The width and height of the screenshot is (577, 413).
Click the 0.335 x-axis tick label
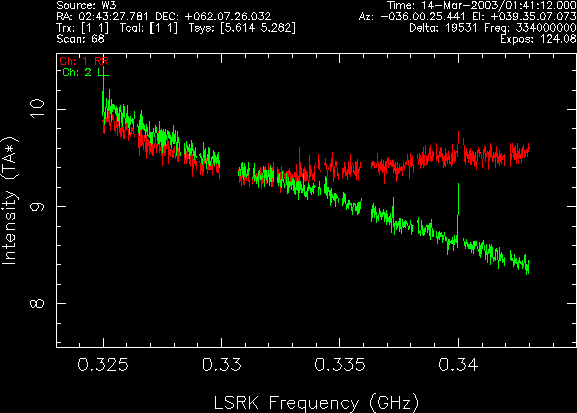340,365
